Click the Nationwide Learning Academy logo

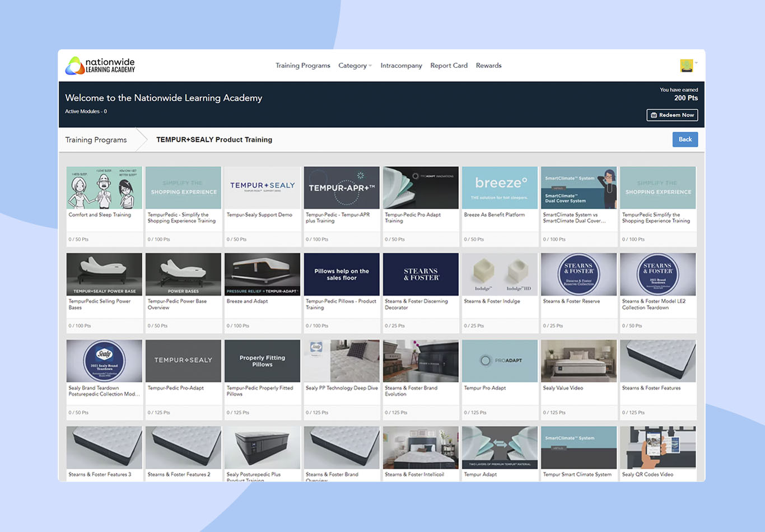tap(100, 66)
